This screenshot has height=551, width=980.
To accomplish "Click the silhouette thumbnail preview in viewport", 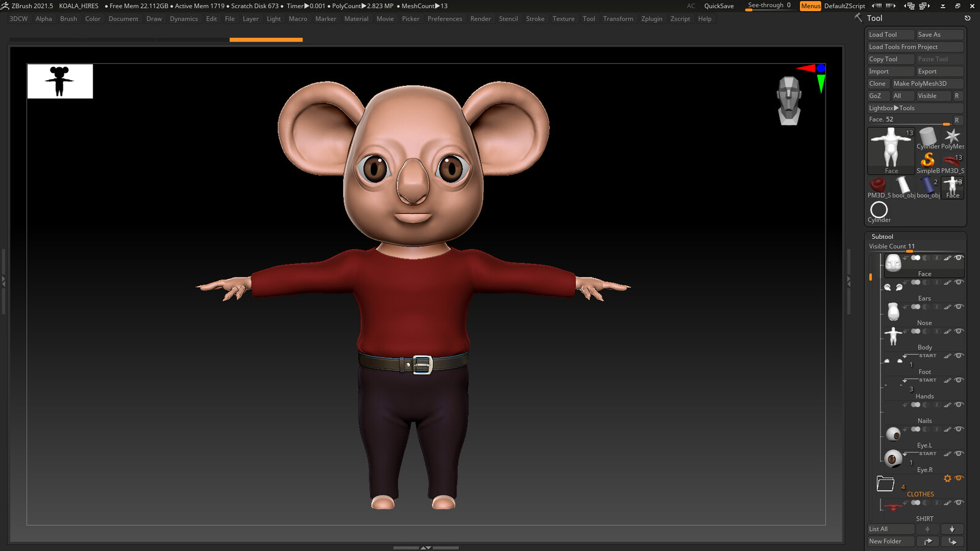I will pyautogui.click(x=60, y=81).
